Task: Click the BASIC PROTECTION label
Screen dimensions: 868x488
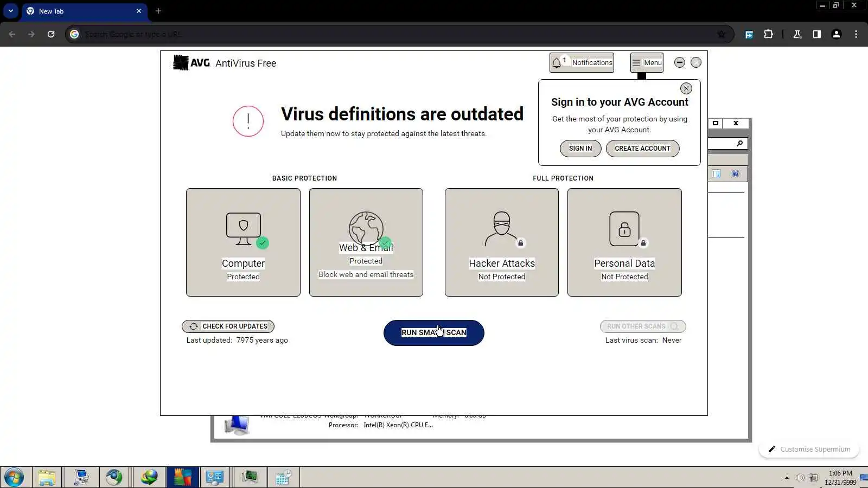Action: click(304, 178)
